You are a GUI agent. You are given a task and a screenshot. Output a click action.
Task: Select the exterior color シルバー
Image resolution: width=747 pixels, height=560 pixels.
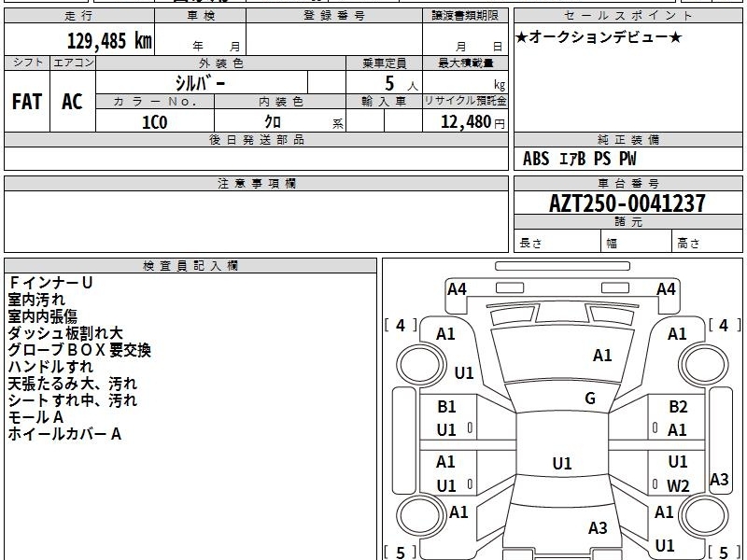click(201, 83)
